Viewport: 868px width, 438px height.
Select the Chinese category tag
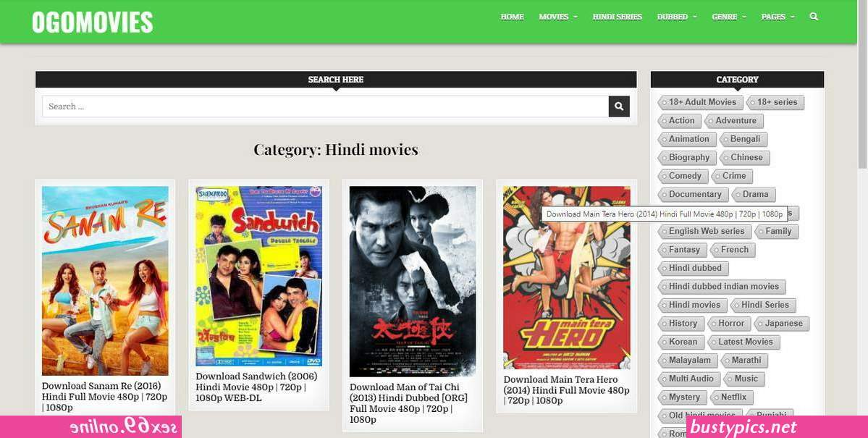point(745,157)
